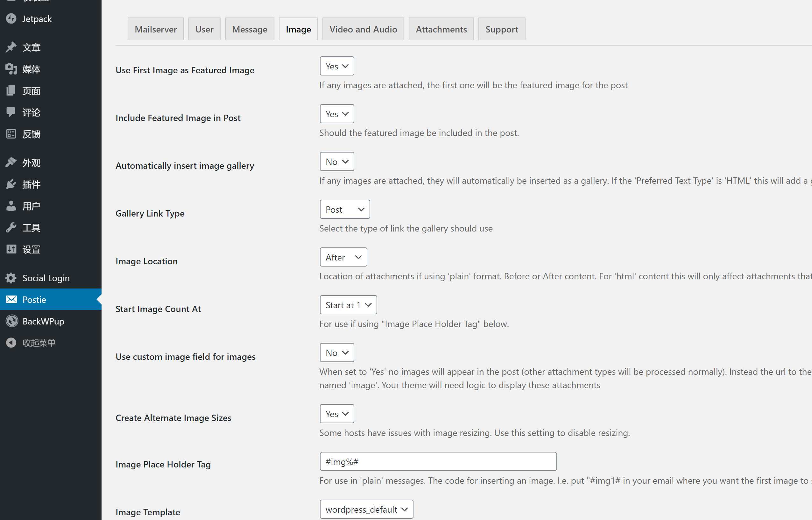Open Use First Image as Featured dropdown
This screenshot has width=812, height=520.
336,66
